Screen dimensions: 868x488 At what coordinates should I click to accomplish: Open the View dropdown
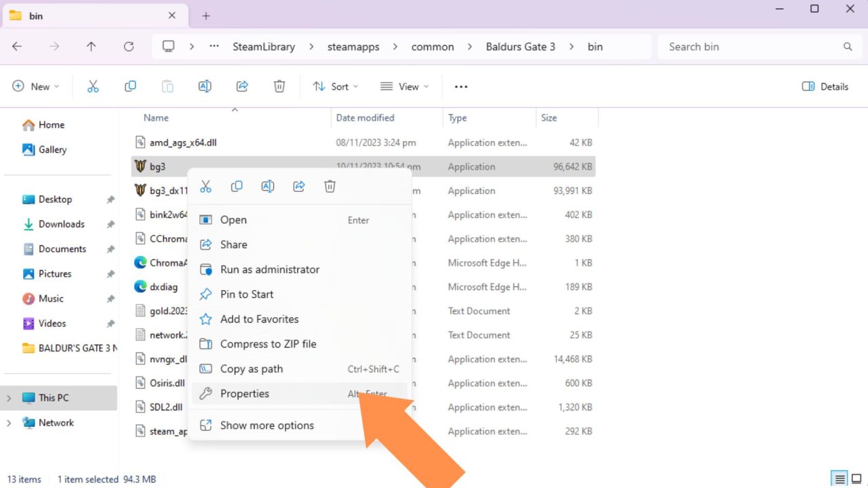click(x=405, y=87)
